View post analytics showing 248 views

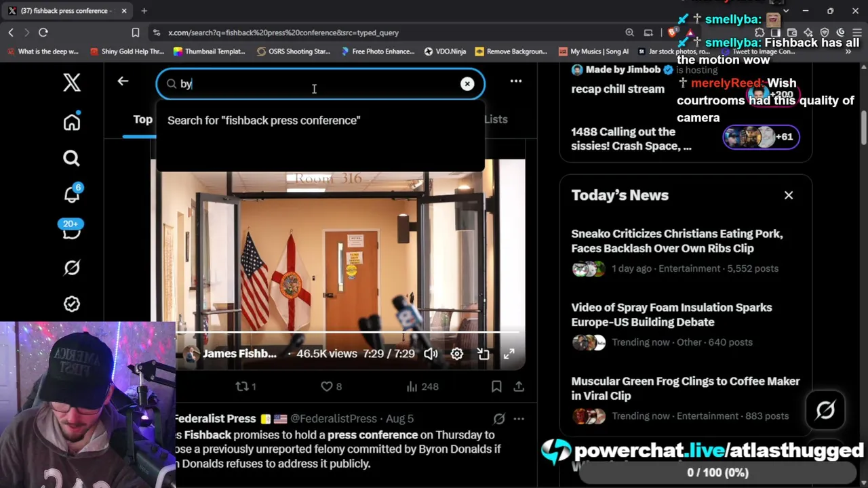click(422, 386)
